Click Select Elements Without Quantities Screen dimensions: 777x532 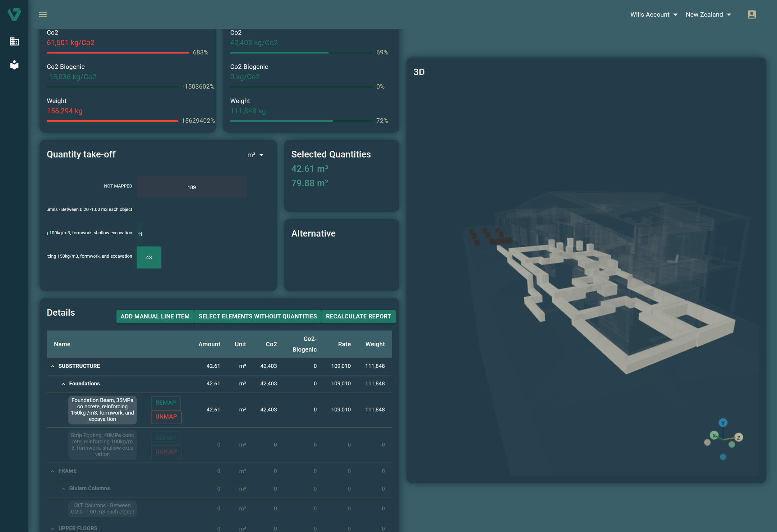[x=257, y=316]
